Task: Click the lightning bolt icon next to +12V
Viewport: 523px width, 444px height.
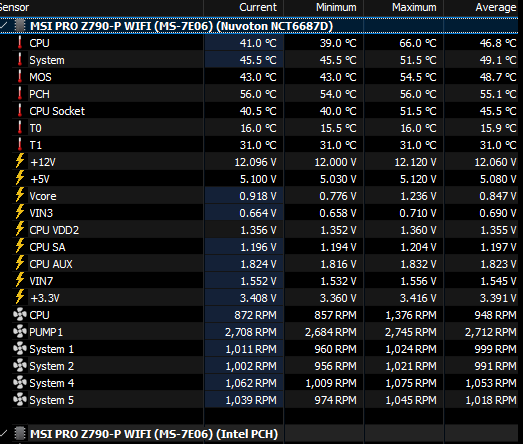Action: (20, 161)
